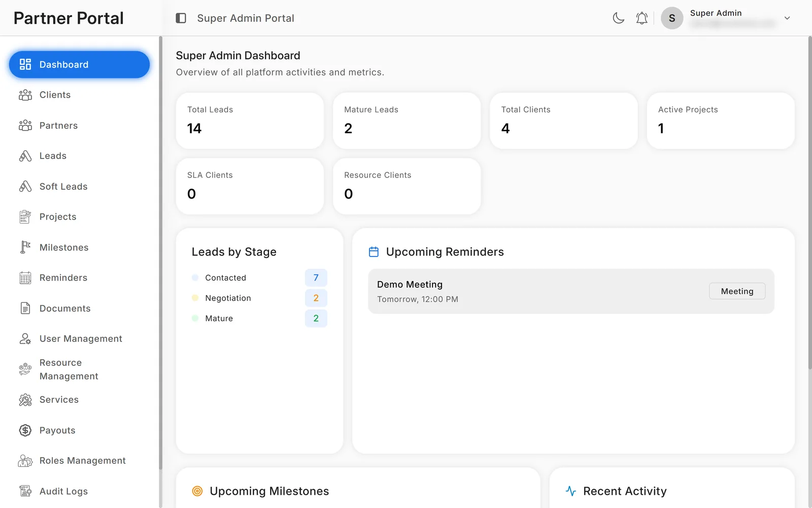Click the Payouts dollar icon
The height and width of the screenshot is (508, 812).
pyautogui.click(x=25, y=430)
